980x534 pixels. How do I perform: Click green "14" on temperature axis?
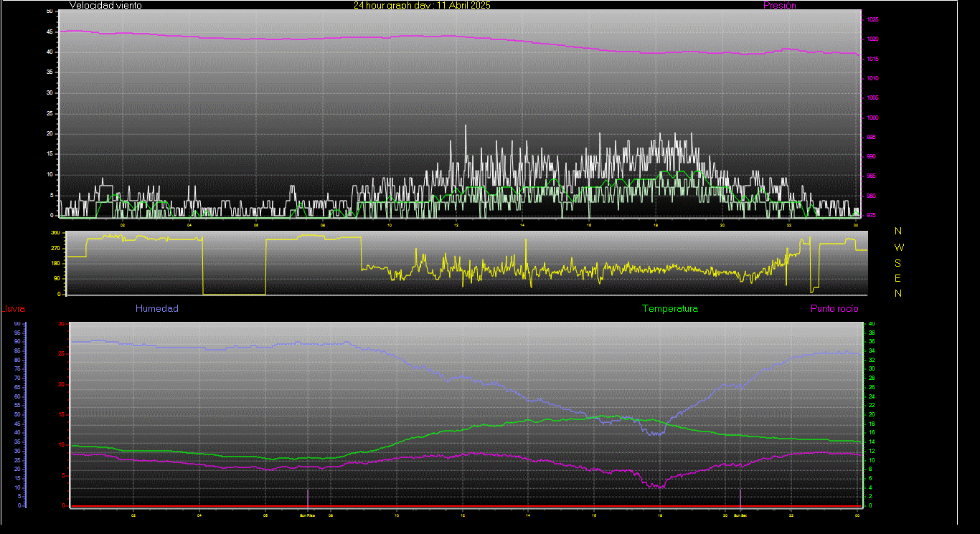(x=872, y=442)
